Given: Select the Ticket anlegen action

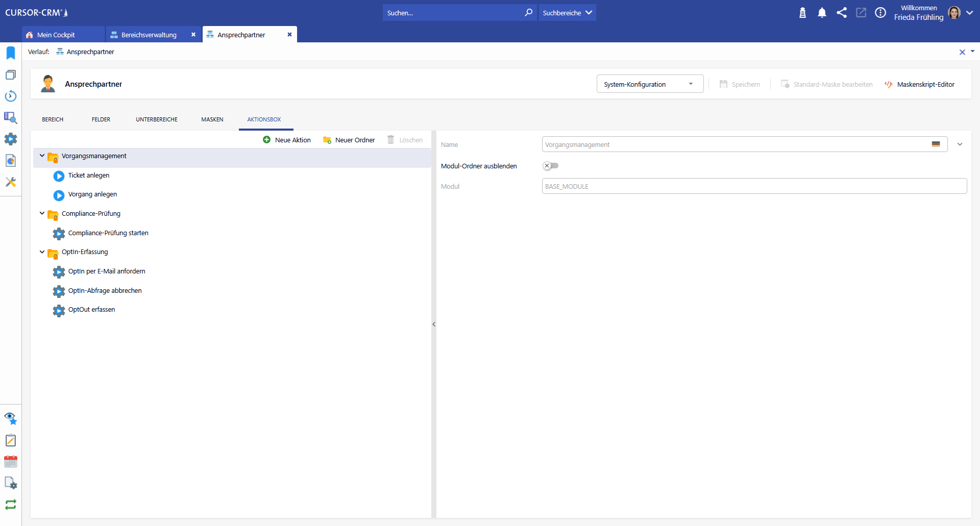Looking at the screenshot, I should [88, 176].
